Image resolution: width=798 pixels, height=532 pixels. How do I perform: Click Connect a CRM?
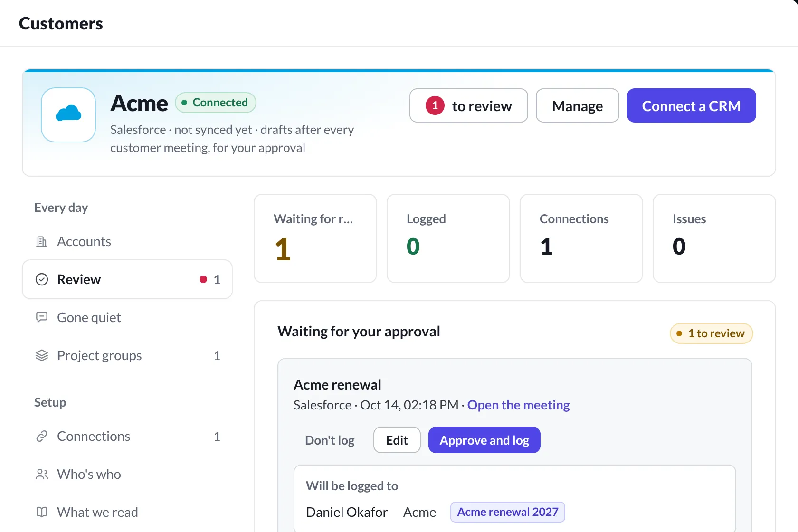pyautogui.click(x=692, y=105)
